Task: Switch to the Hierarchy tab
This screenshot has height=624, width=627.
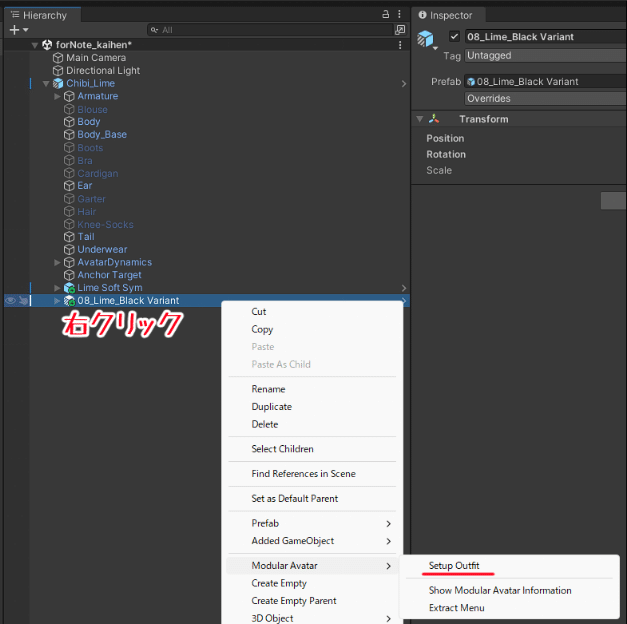Action: pos(40,15)
